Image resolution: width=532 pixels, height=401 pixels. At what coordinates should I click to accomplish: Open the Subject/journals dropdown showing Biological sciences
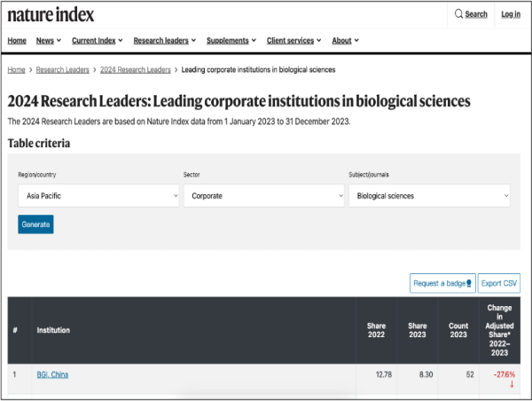point(429,195)
